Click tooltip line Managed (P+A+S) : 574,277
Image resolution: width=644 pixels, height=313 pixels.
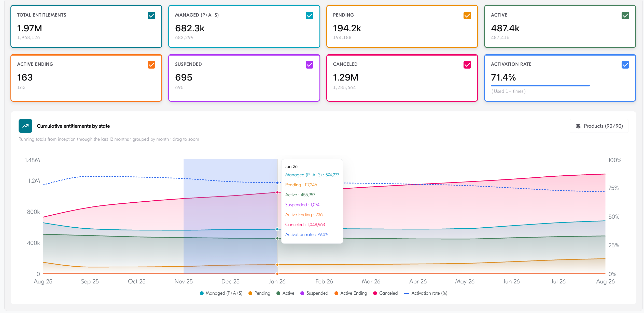[312, 175]
